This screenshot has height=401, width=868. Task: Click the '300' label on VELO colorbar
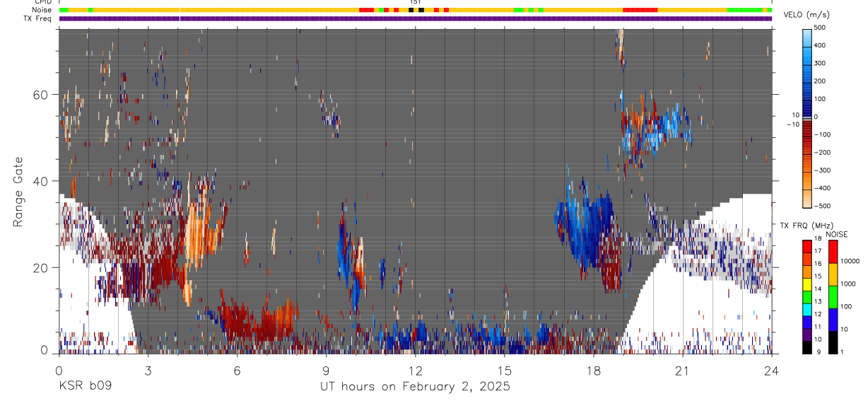pyautogui.click(x=821, y=63)
